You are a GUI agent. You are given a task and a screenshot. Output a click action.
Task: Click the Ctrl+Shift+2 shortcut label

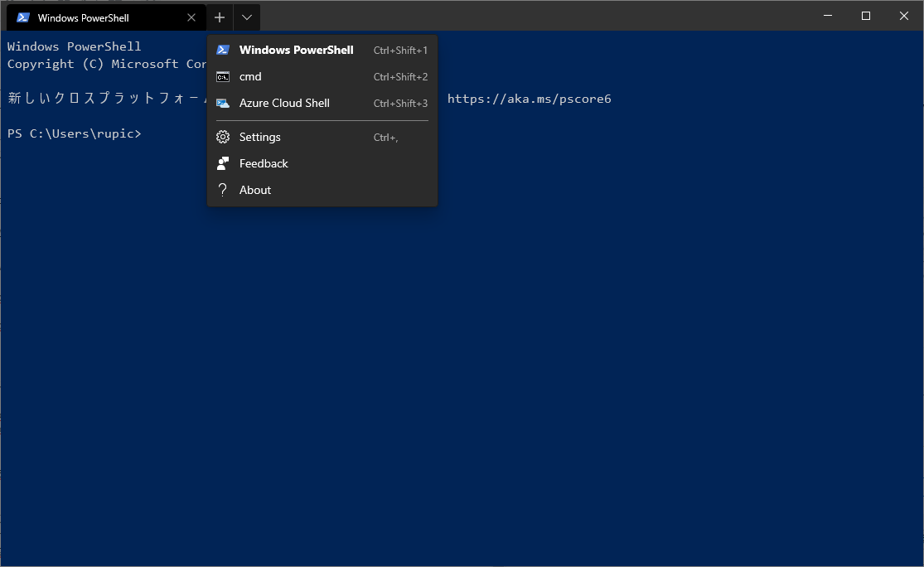[401, 77]
